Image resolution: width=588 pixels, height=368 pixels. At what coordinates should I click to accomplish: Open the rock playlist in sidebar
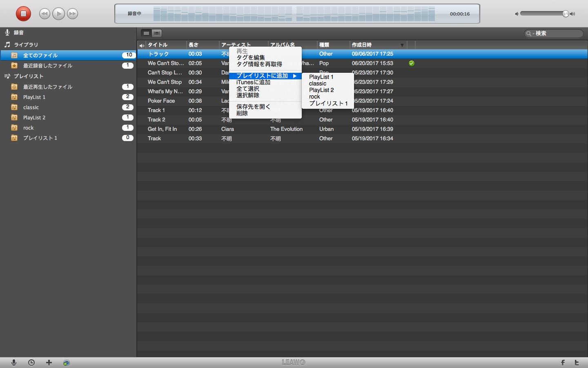pos(29,128)
